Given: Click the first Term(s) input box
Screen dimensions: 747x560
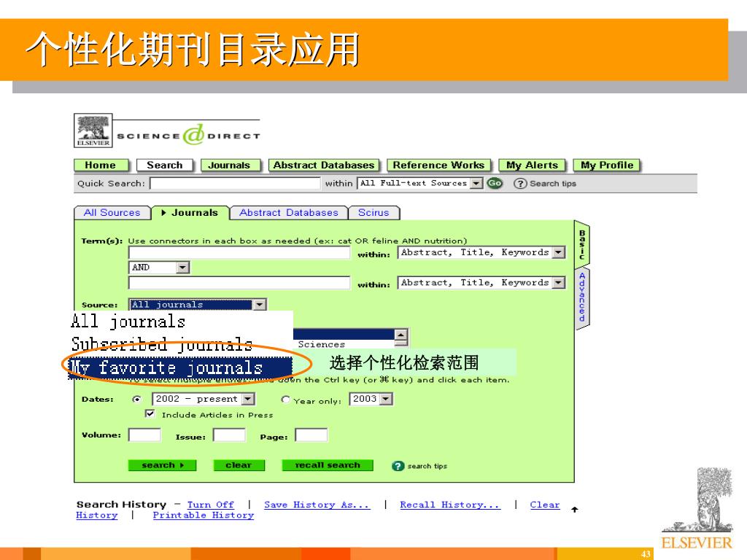Looking at the screenshot, I should (x=239, y=253).
